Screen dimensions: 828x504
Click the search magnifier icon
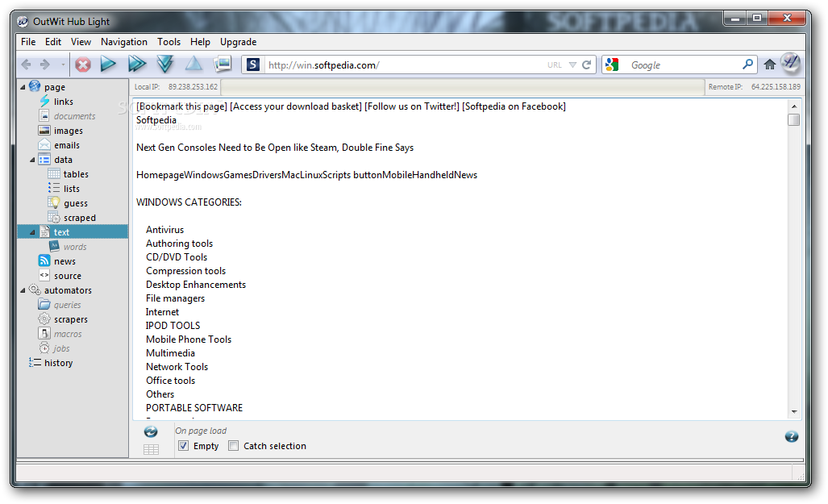(747, 65)
